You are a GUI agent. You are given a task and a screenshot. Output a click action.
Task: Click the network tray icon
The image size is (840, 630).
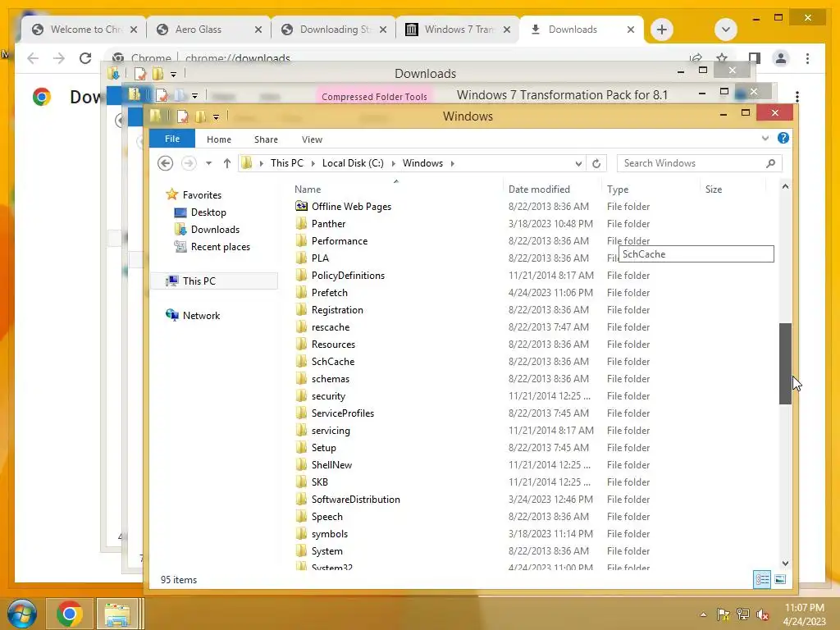(x=743, y=614)
